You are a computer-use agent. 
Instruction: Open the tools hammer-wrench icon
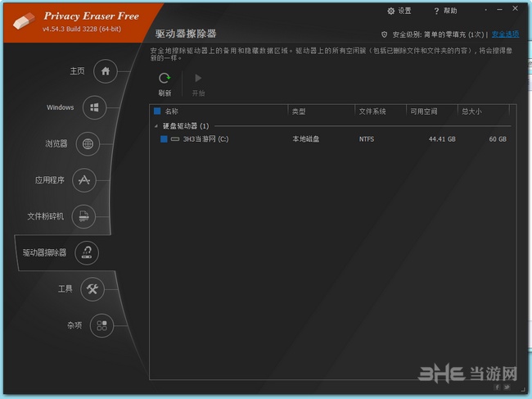coord(92,289)
